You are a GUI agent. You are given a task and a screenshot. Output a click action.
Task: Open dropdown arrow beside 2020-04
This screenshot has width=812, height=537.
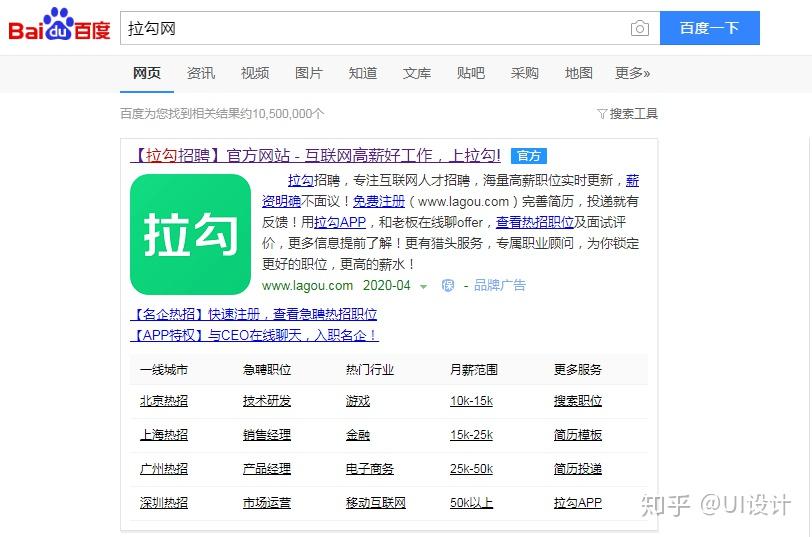[423, 286]
